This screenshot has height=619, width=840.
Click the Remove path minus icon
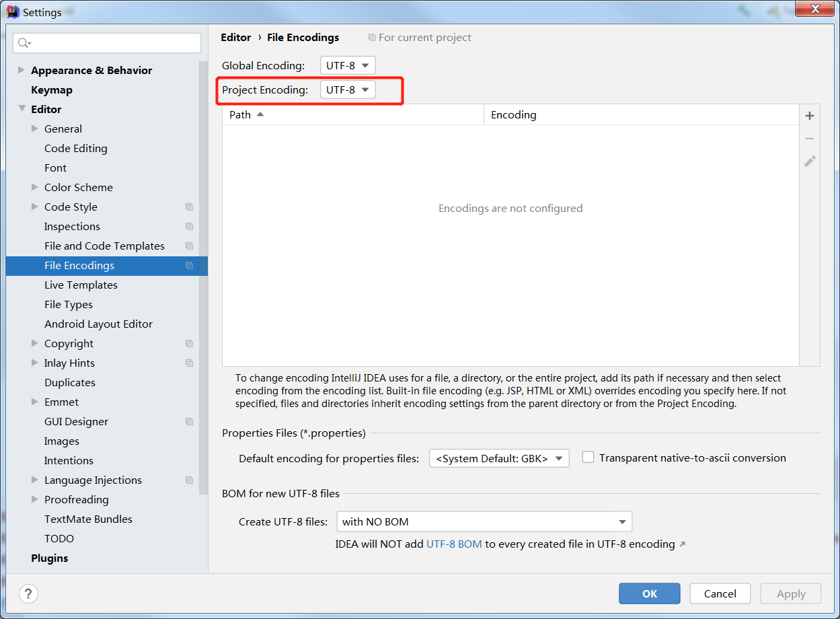810,139
